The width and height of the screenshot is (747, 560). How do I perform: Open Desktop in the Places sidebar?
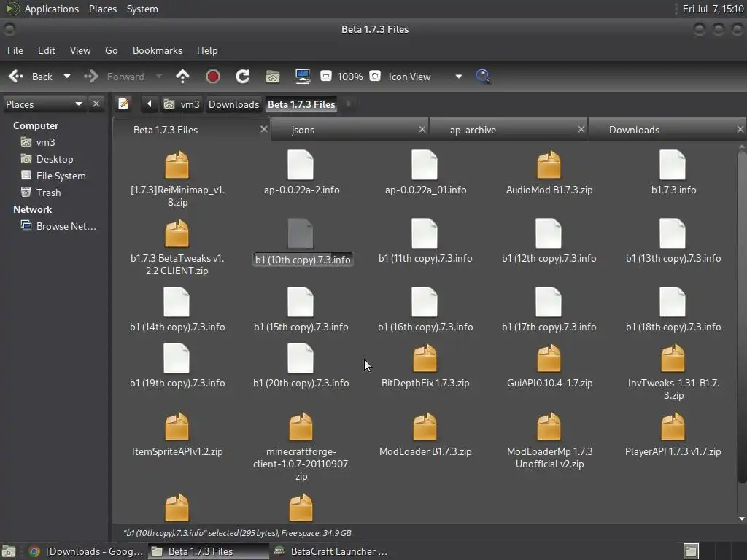[54, 159]
